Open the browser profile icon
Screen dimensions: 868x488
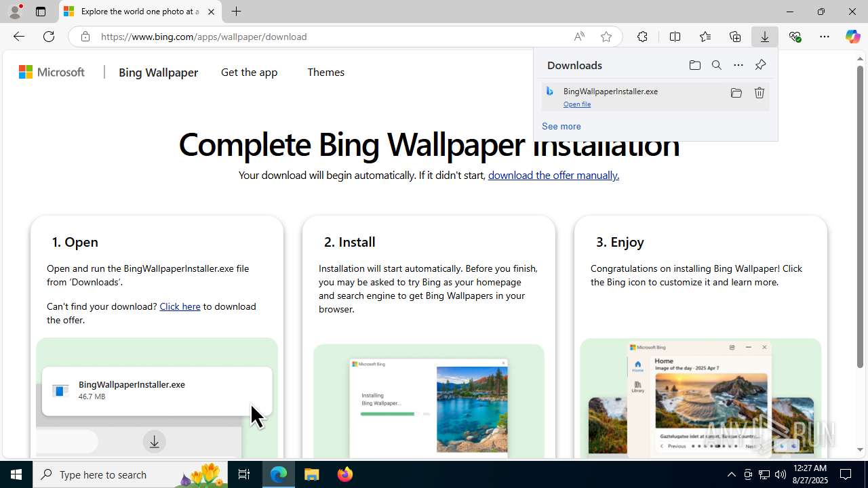point(14,12)
